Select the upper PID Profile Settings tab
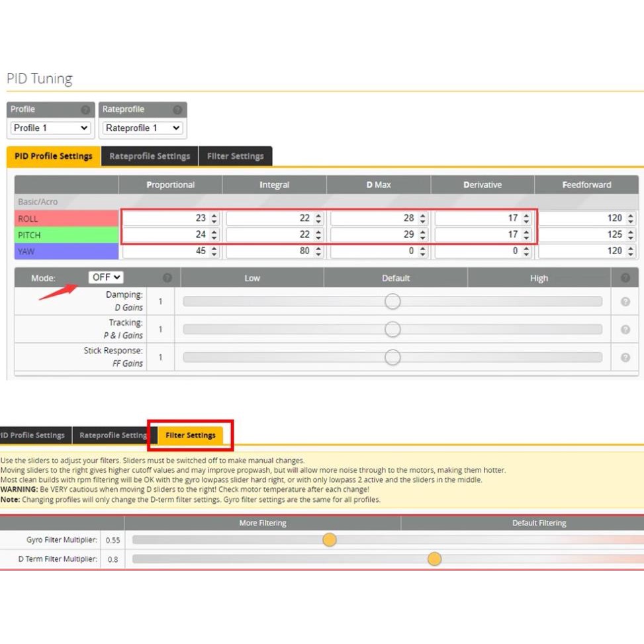 (x=54, y=156)
